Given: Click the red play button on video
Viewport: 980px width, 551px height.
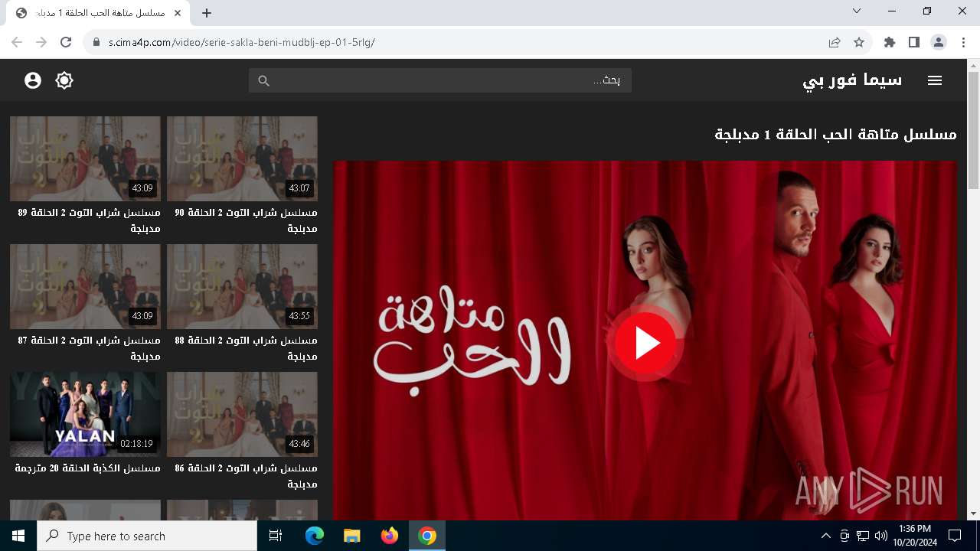Looking at the screenshot, I should coord(645,343).
